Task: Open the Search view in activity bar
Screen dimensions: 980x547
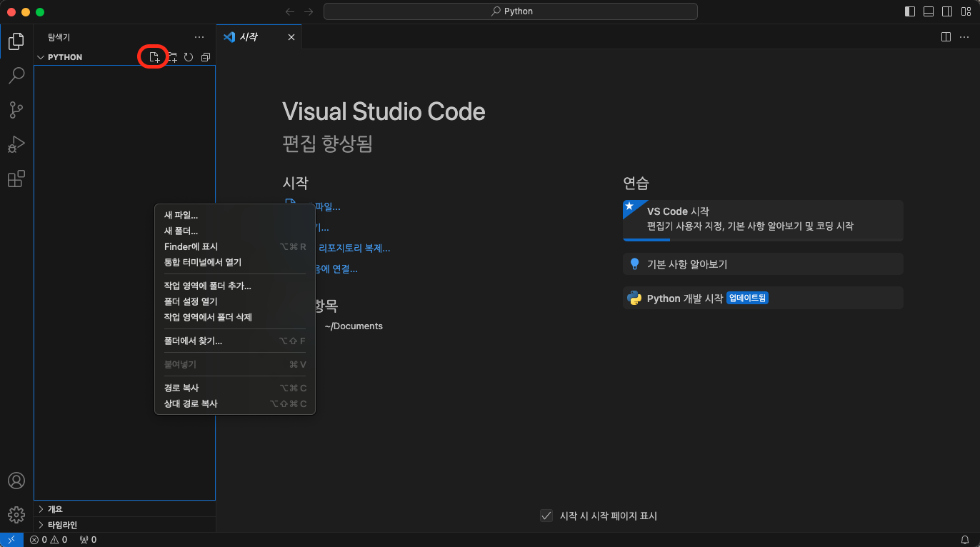Action: (16, 75)
